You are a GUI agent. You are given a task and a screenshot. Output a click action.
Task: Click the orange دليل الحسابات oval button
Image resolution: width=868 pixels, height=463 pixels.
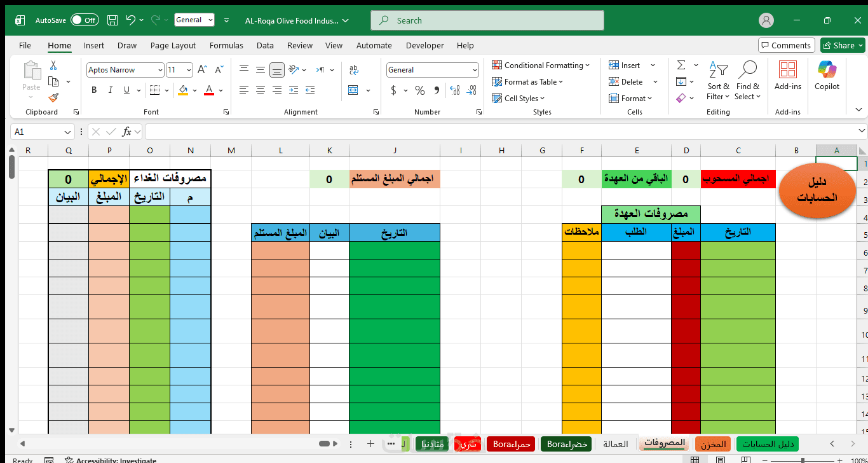pyautogui.click(x=817, y=191)
